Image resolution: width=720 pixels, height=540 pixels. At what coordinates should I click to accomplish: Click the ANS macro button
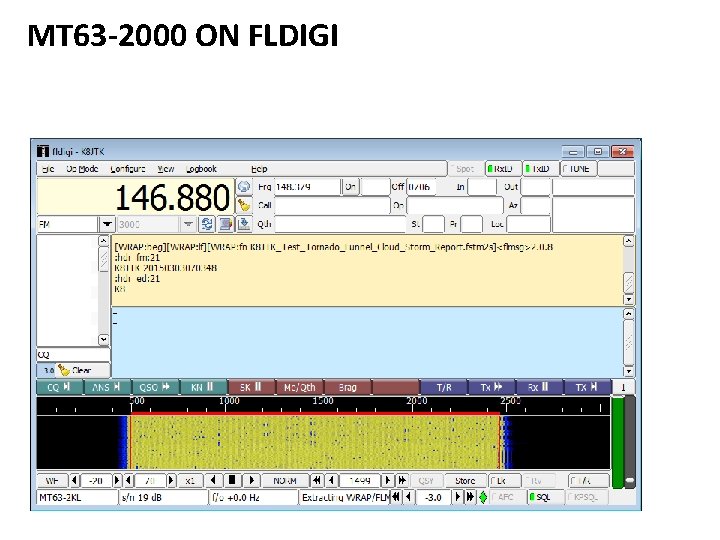(x=107, y=387)
